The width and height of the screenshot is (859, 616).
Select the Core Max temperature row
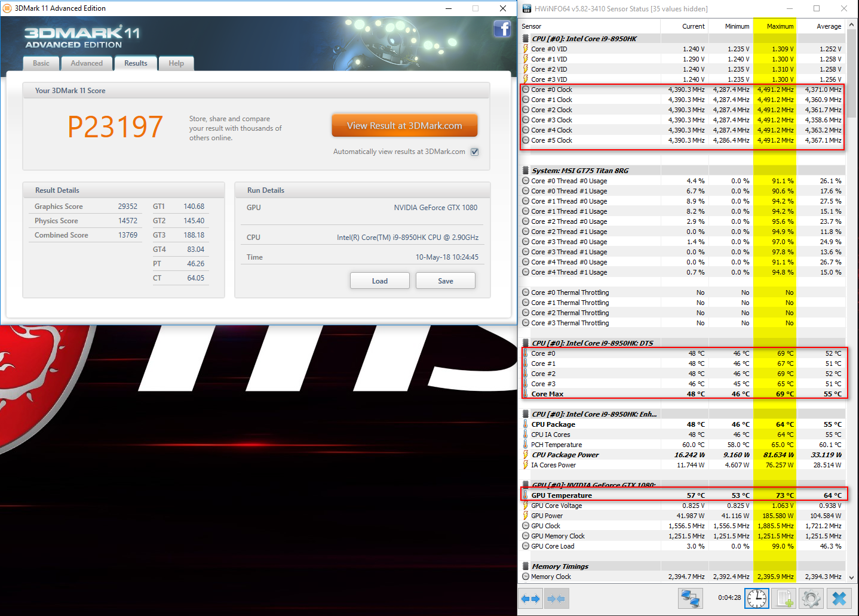[x=682, y=394]
